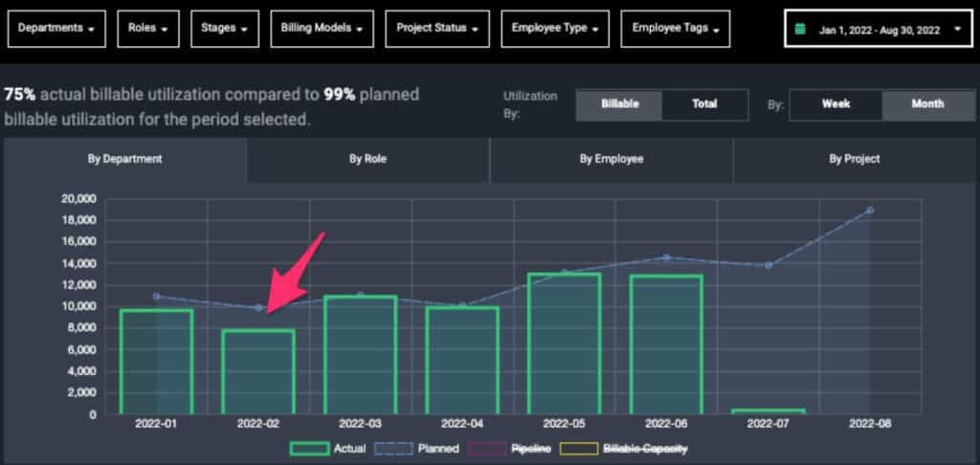
Task: Select the By Employee tab
Action: (x=612, y=159)
